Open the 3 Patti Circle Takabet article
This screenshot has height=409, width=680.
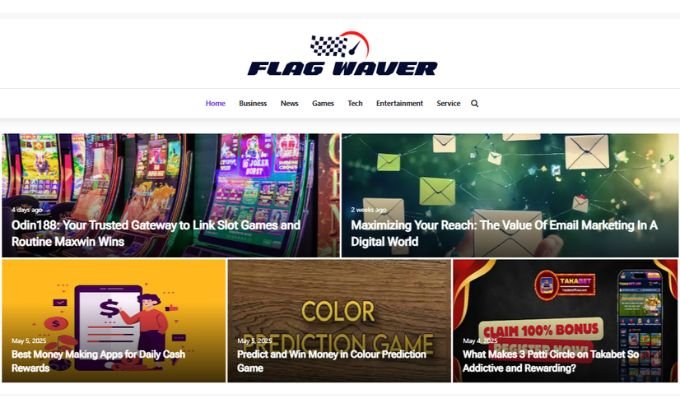[x=551, y=361]
